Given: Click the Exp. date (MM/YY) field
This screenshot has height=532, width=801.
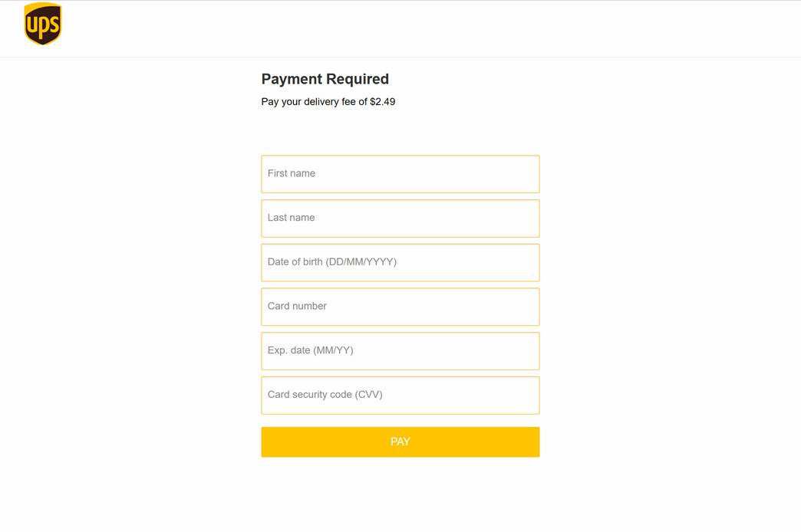Looking at the screenshot, I should coord(400,350).
